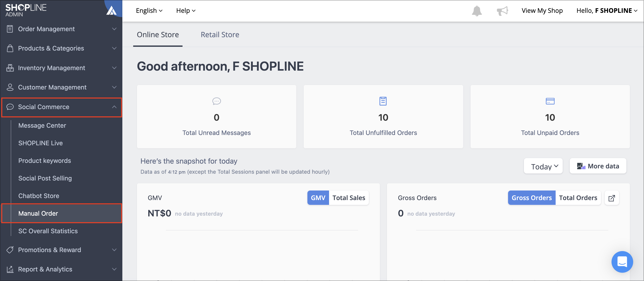Screen dimensions: 644x281
Task: Expand the Inventory Management chevron
Action: [114, 68]
